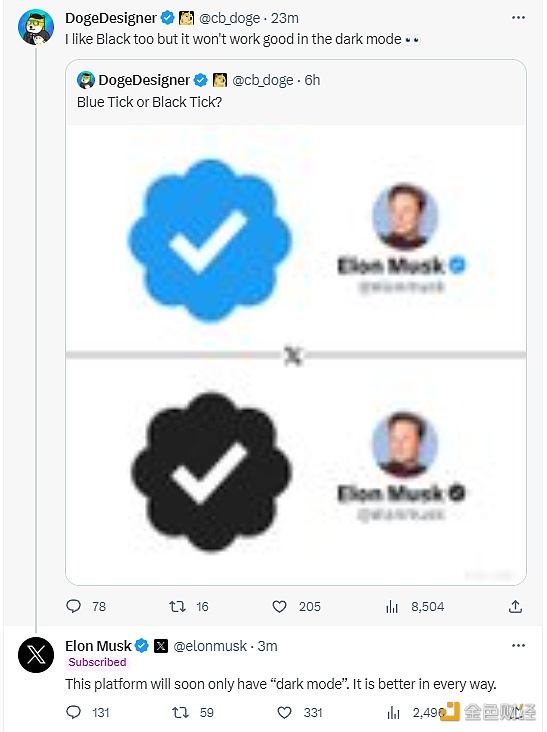The height and width of the screenshot is (732, 547).
Task: Open more options menu on DogeDesigner's tweet
Action: (518, 18)
